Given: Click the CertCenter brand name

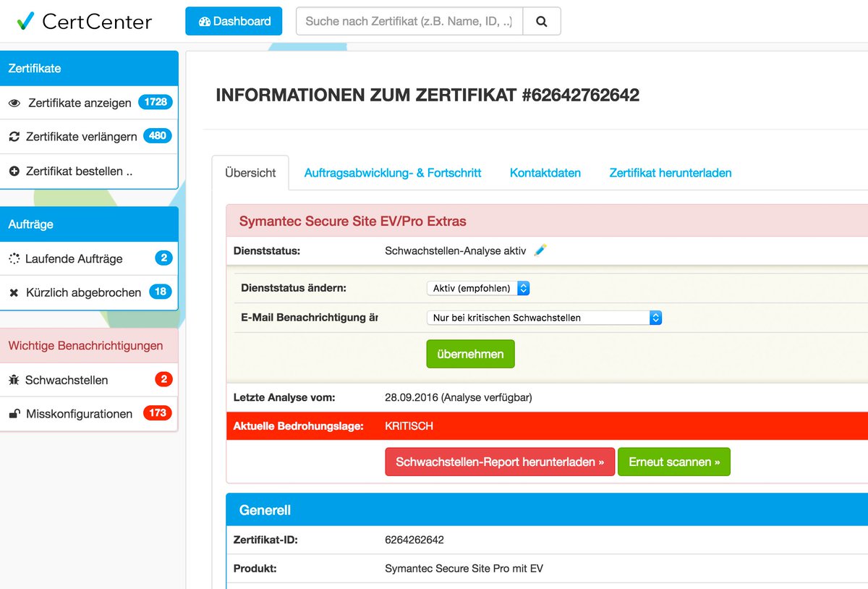Looking at the screenshot, I should point(97,22).
